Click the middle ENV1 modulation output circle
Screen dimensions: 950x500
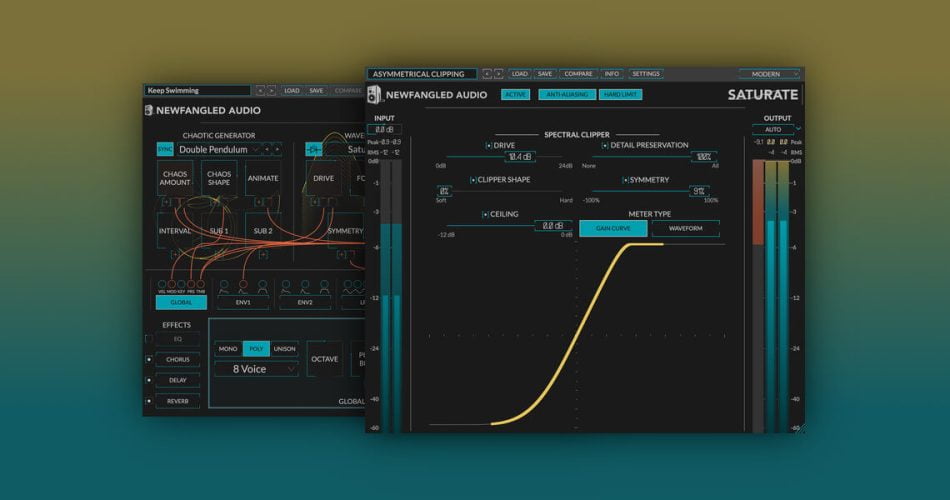coord(243,283)
